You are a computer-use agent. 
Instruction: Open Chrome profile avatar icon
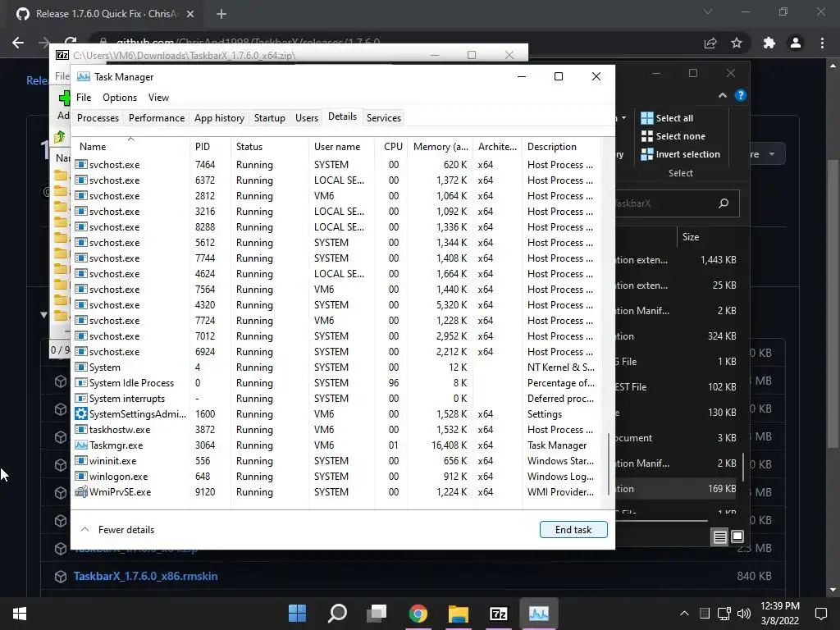[x=796, y=43]
